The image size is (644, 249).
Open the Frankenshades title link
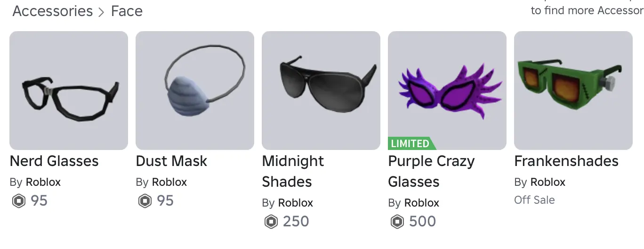[x=566, y=161]
